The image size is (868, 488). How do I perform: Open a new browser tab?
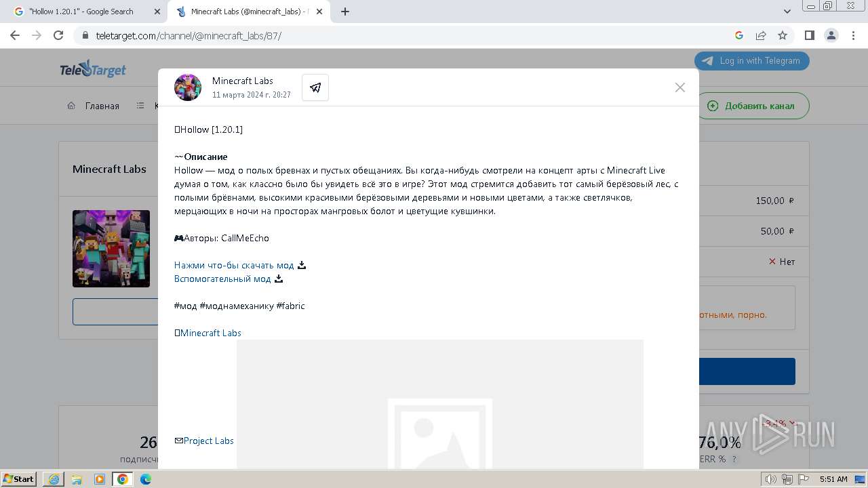pyautogui.click(x=345, y=12)
